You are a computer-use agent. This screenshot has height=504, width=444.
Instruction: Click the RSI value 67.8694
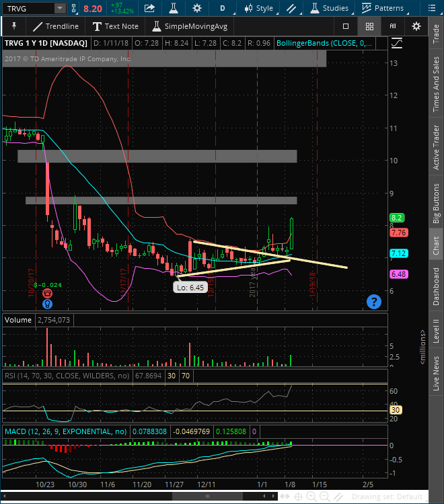click(x=148, y=376)
